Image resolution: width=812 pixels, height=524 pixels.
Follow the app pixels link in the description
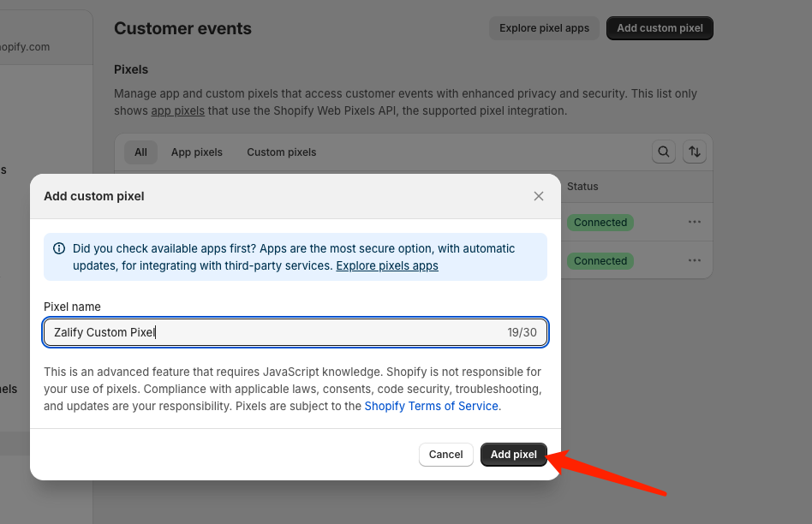178,110
